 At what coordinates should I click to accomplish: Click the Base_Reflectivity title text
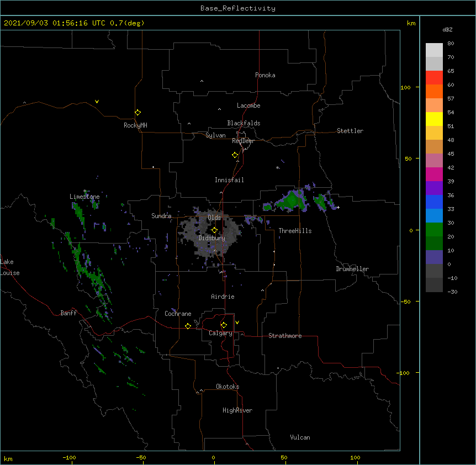[238, 8]
